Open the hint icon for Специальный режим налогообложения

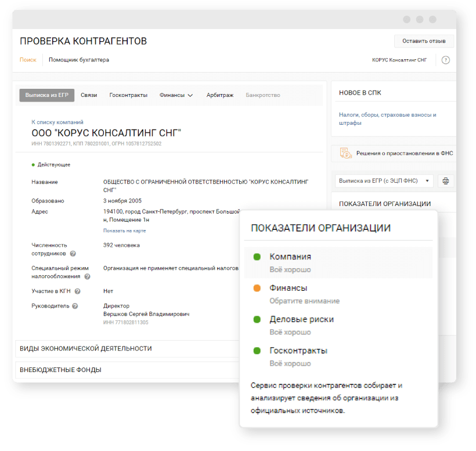[87, 277]
